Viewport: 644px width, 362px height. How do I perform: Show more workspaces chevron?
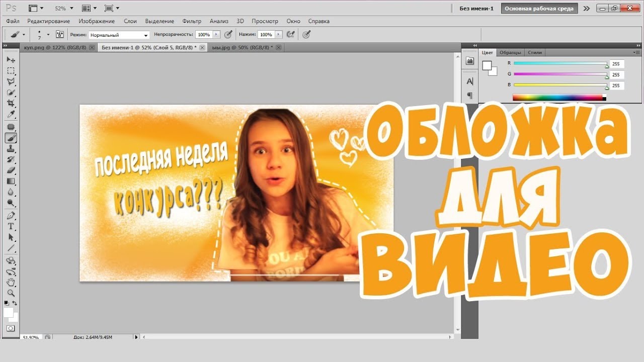587,9
